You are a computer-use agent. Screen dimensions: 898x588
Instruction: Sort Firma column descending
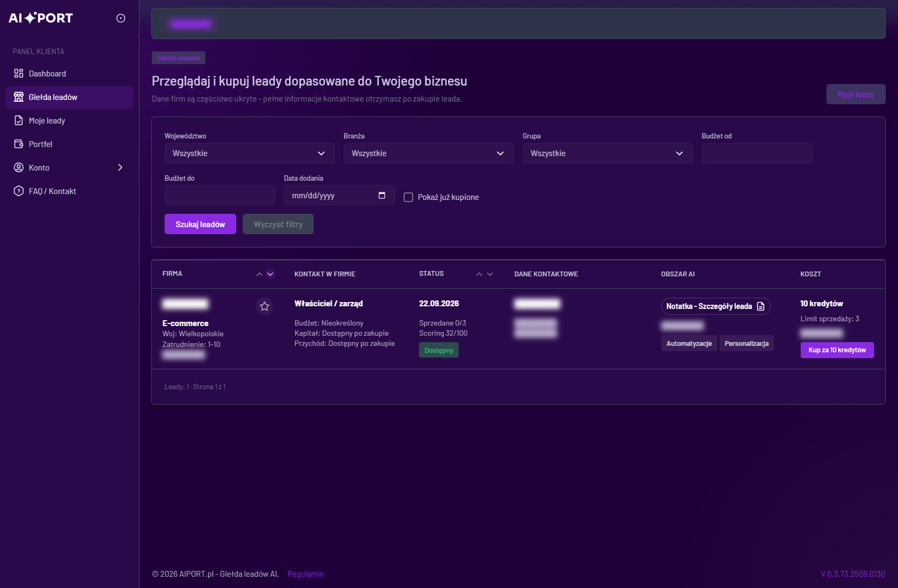270,274
